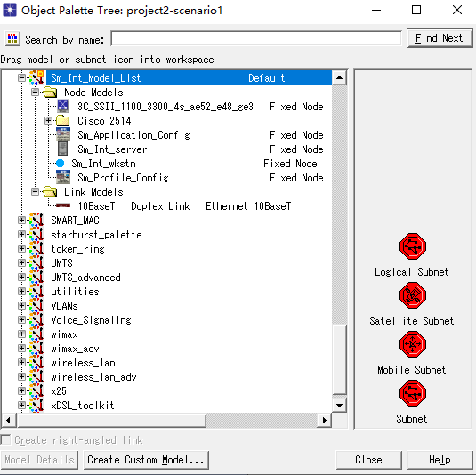Open Create Custom Model dialog
Screen dimensions: 476x475
146,460
